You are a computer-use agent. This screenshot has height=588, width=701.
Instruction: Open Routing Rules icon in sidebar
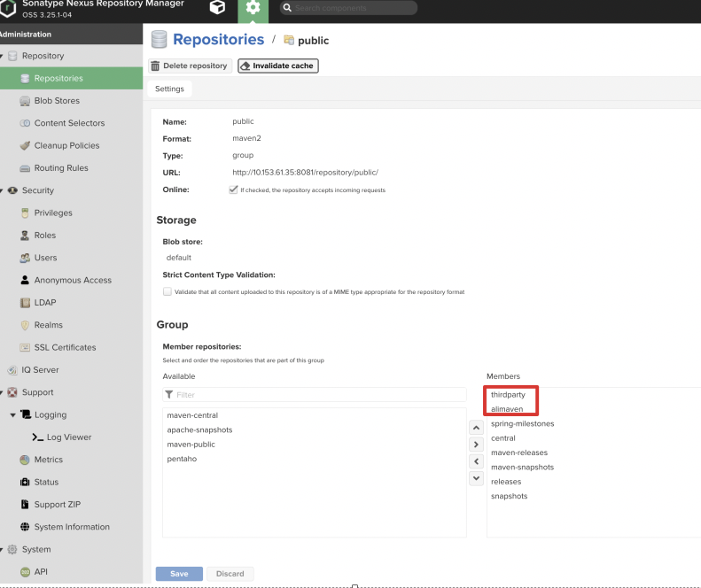click(x=25, y=168)
